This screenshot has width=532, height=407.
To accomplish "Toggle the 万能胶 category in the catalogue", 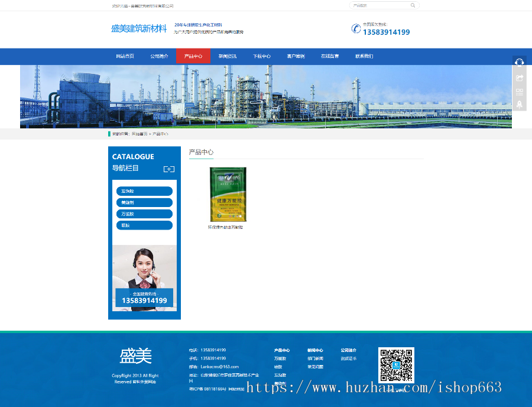I will click(144, 213).
